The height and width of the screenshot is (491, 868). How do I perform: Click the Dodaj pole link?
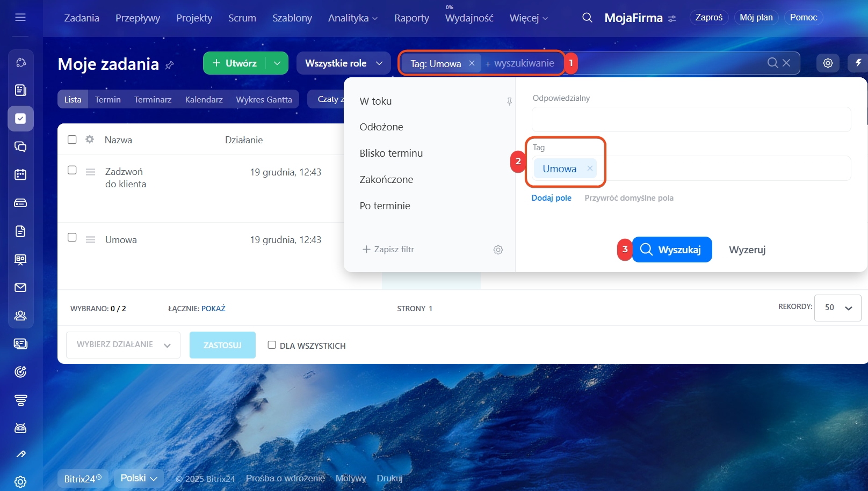[551, 198]
